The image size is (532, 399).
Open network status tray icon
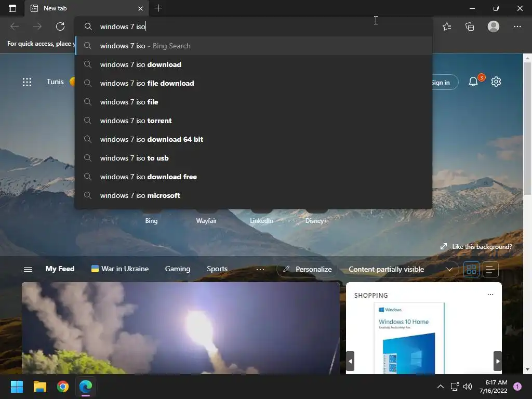455,387
